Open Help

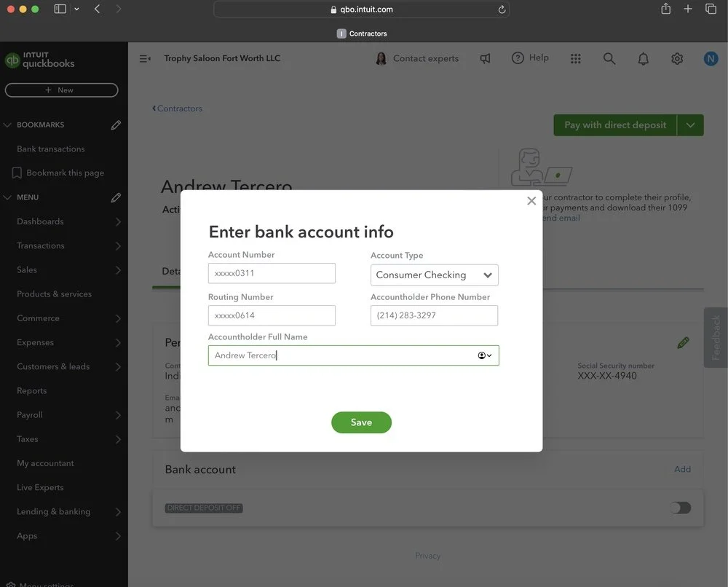tap(530, 58)
